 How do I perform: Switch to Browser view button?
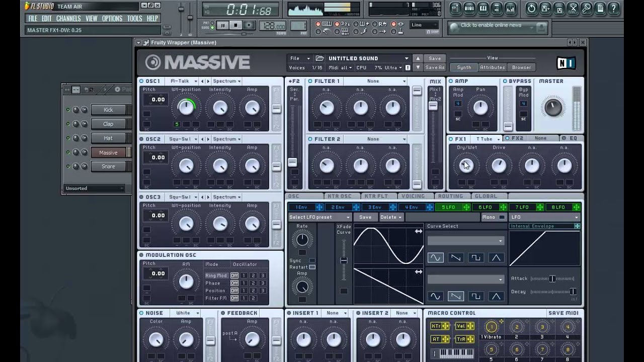521,67
